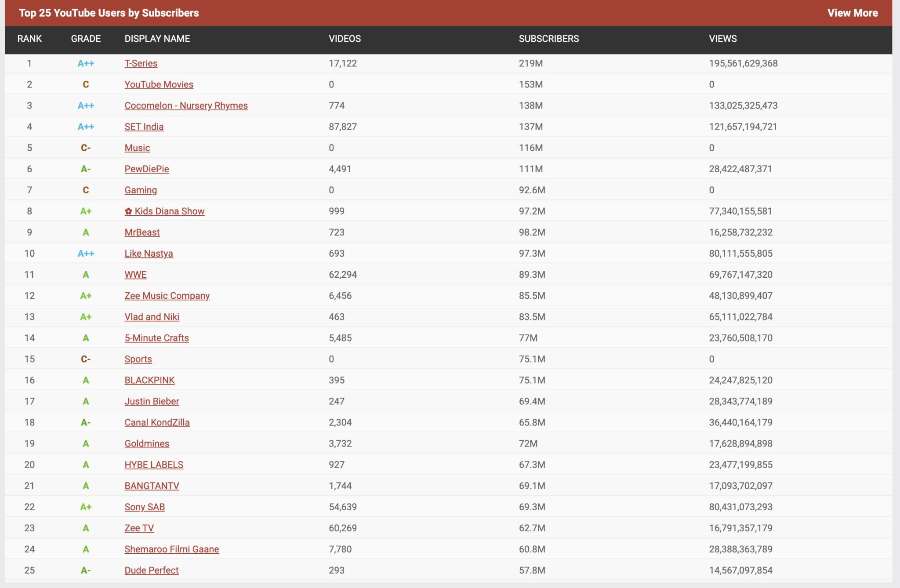Click the SUBSCRIBERS column header
Screen dimensions: 900x588
click(548, 39)
